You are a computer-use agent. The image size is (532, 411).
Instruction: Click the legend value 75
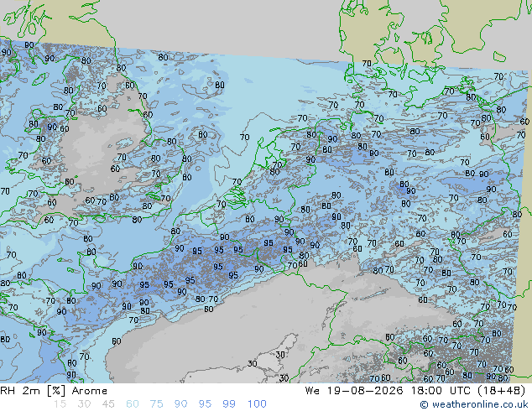[156, 404]
